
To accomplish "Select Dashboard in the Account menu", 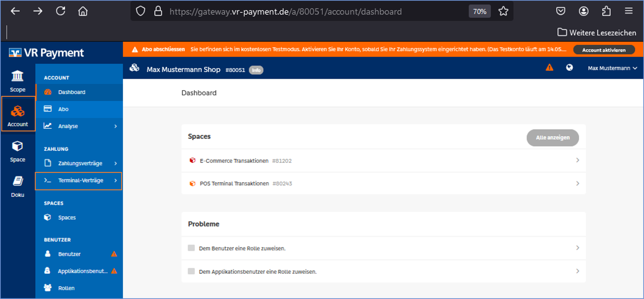I will tap(79, 92).
